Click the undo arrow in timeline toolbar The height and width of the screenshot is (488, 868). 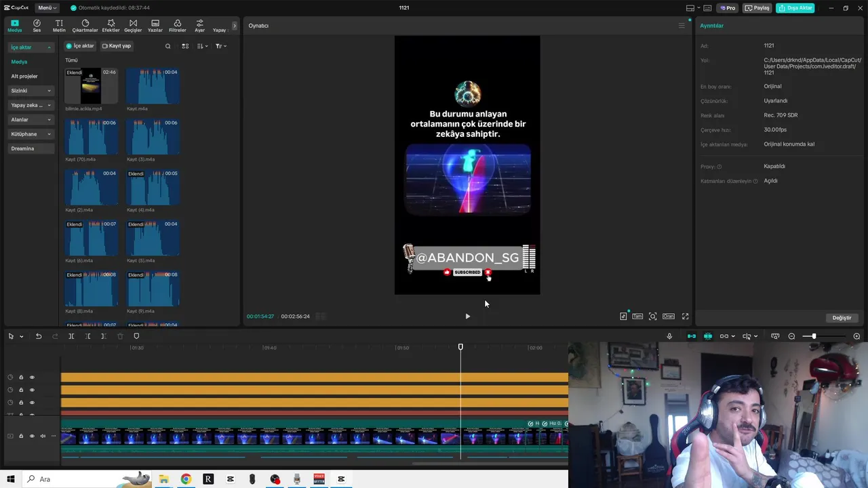point(39,336)
